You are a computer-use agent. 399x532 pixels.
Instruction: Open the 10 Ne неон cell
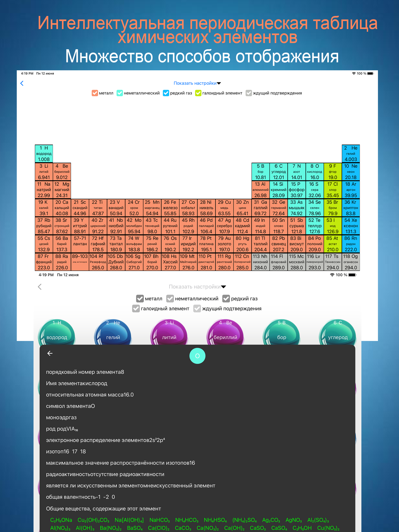[351, 172]
